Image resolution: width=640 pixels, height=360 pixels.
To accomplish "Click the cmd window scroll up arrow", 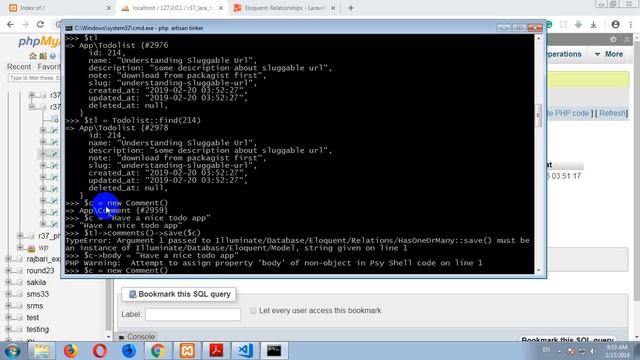I will (539, 38).
